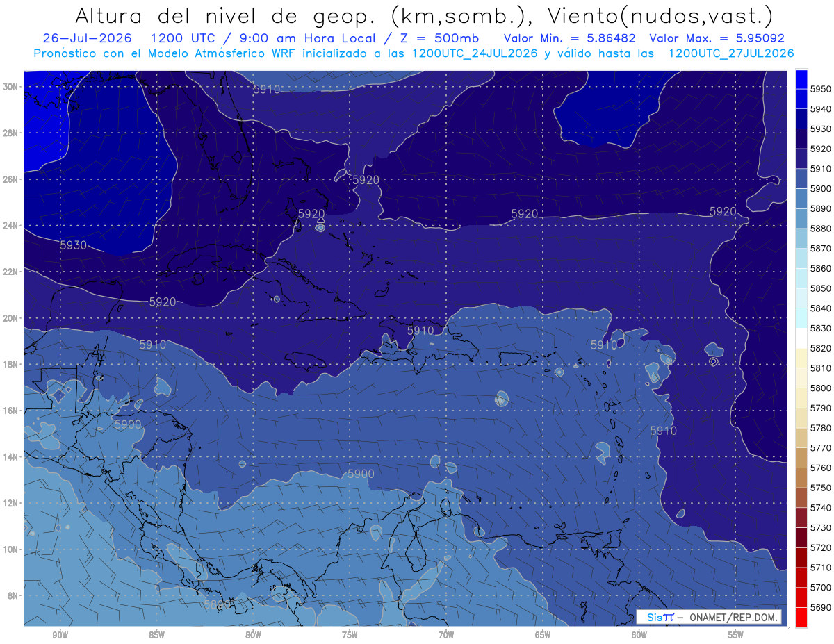Click the '5730' legend value
Image resolution: width=834 pixels, height=644 pixels.
coord(821,527)
